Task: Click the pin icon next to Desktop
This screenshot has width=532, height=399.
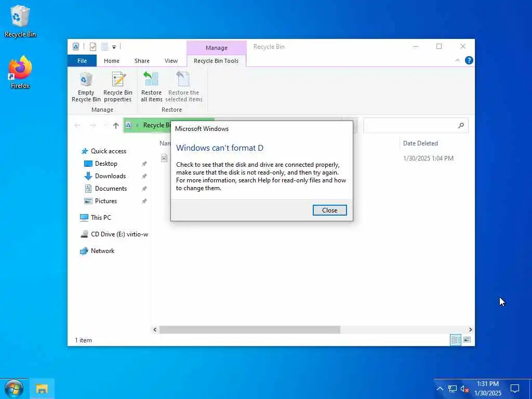Action: (x=144, y=164)
